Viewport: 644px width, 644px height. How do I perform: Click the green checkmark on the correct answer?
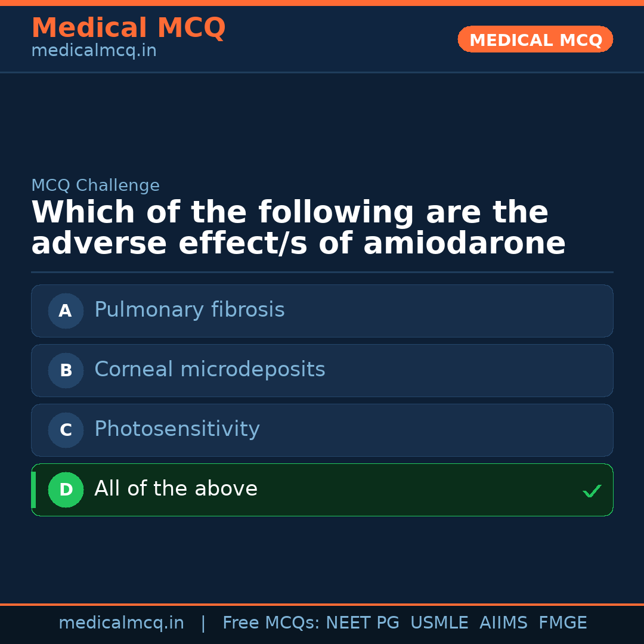tap(592, 491)
